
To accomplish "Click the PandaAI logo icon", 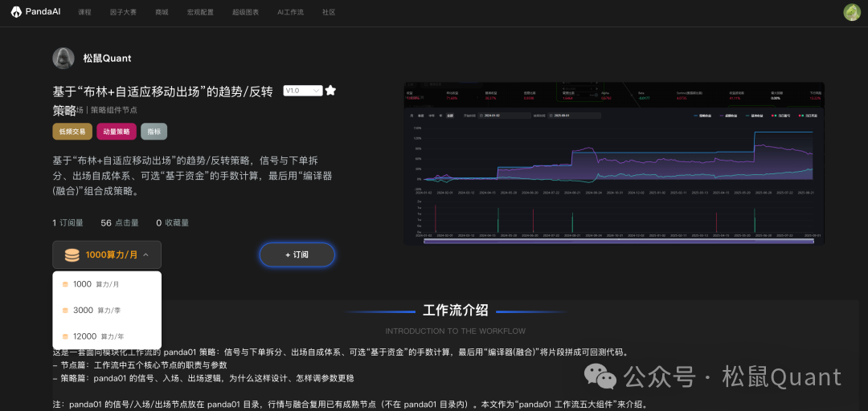I will coord(16,11).
